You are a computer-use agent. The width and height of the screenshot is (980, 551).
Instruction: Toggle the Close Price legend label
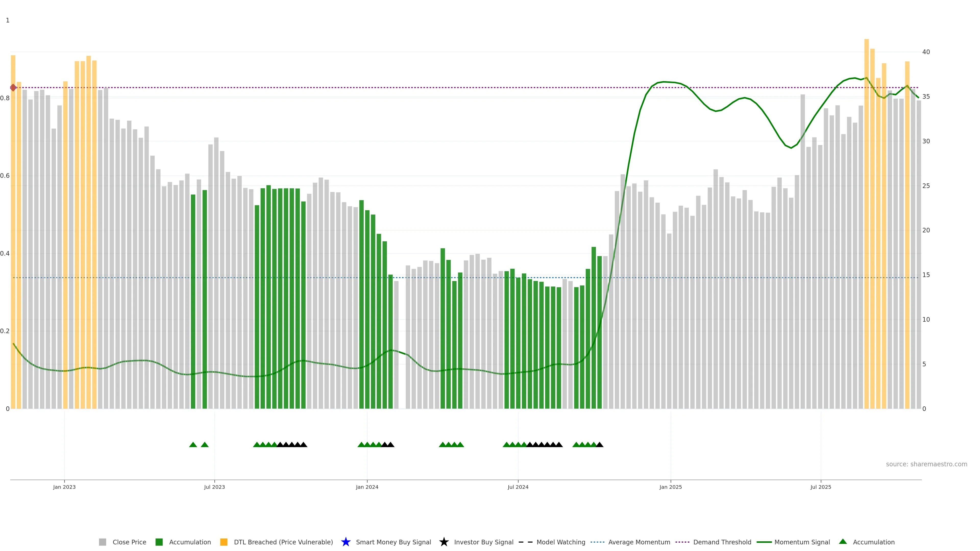pyautogui.click(x=129, y=542)
